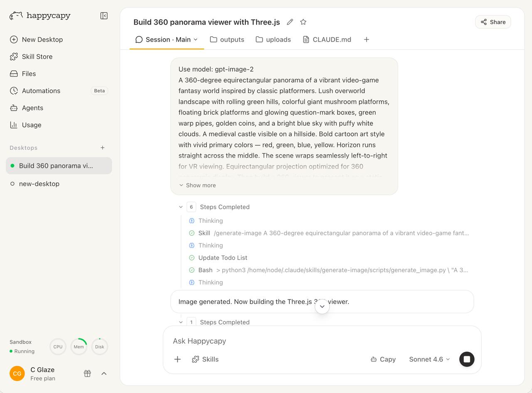The image size is (532, 393).
Task: Expand the account menu chevron
Action: pyautogui.click(x=104, y=373)
